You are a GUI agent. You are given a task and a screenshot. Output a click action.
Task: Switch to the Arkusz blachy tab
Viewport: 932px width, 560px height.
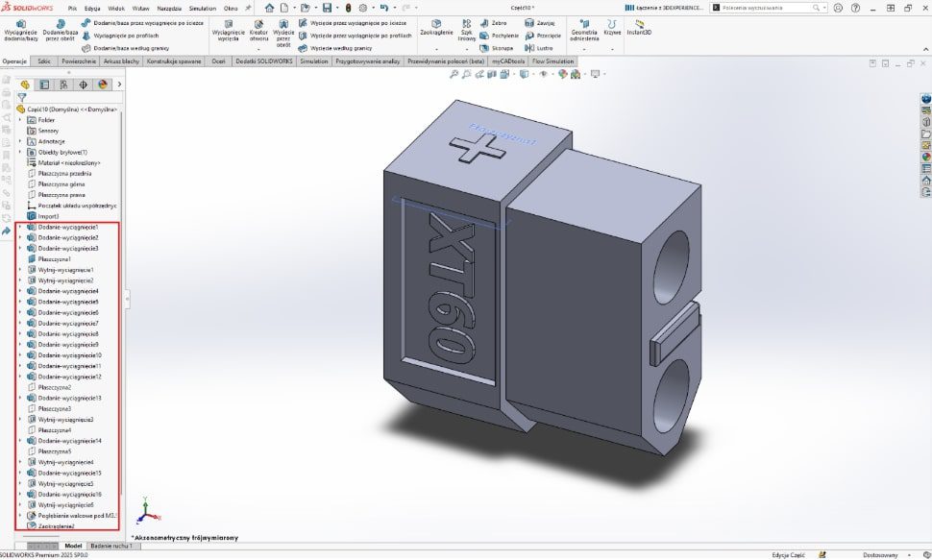click(x=121, y=61)
